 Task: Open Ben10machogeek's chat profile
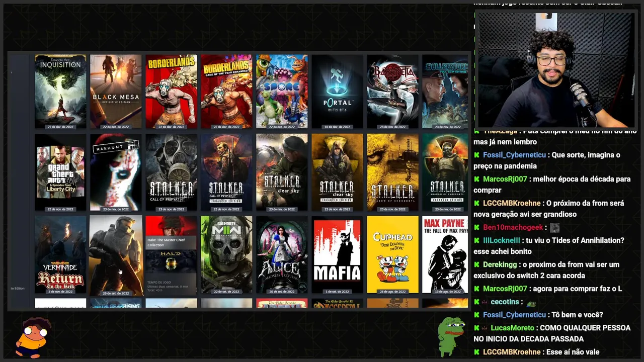pyautogui.click(x=513, y=227)
